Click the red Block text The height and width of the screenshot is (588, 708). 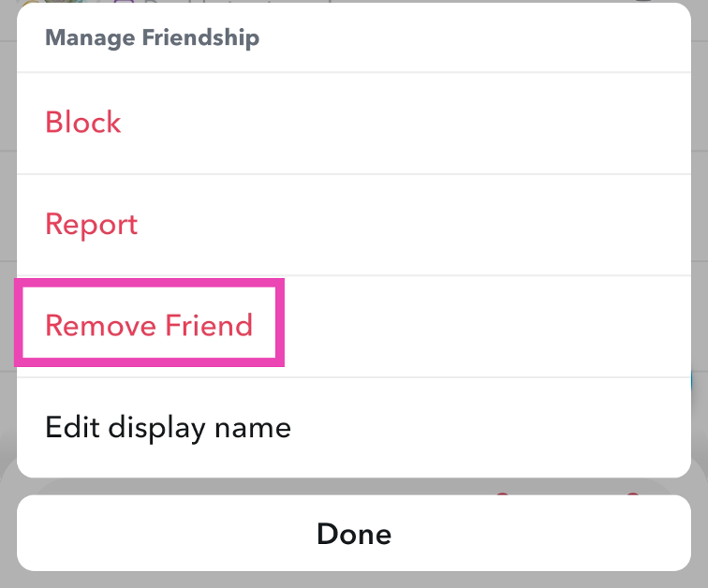coord(83,123)
